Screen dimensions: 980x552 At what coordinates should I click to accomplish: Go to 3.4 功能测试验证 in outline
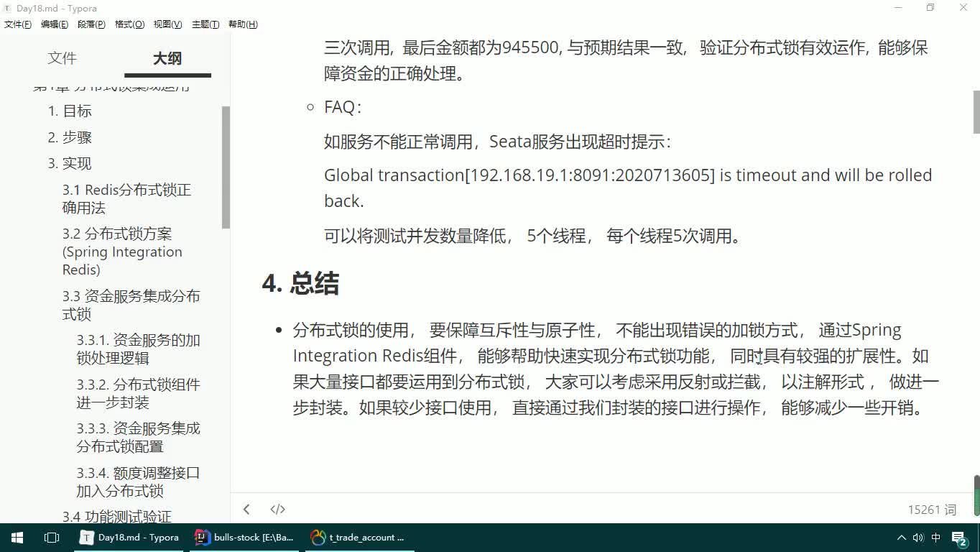116,516
